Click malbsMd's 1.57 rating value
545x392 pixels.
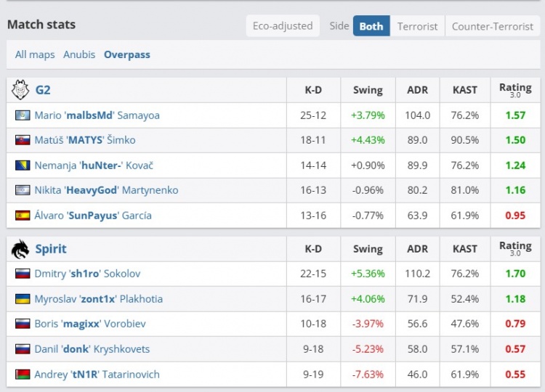coord(515,115)
